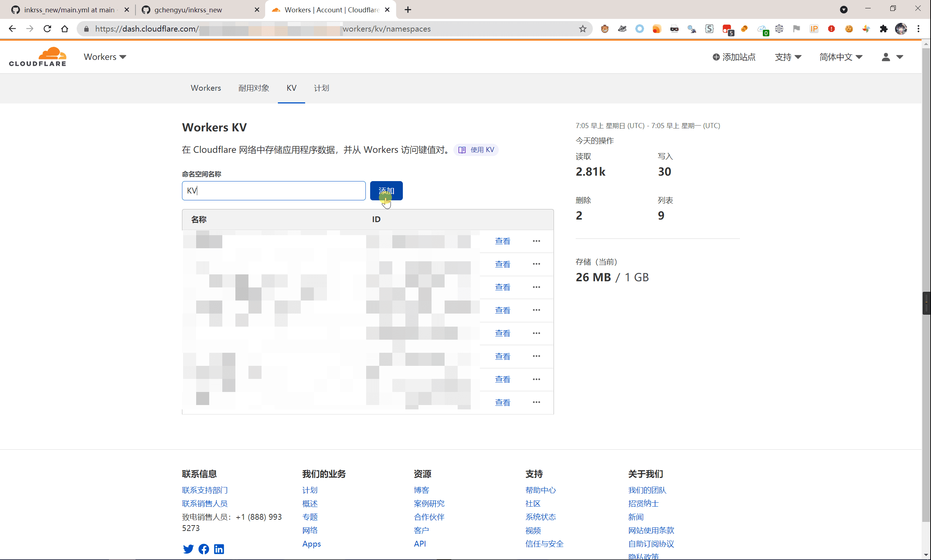Viewport: 931px width, 560px height.
Task: Open the Apps footer link
Action: point(311,543)
